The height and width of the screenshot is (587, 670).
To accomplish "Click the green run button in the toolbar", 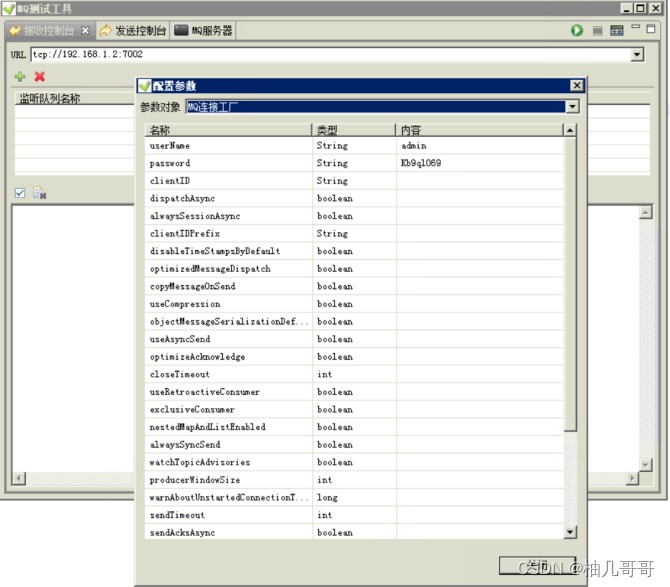I will click(577, 31).
